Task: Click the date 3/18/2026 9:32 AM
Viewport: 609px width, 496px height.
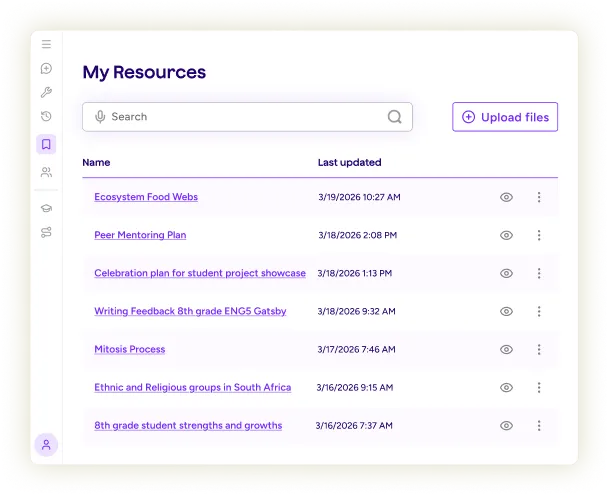Action: tap(357, 312)
